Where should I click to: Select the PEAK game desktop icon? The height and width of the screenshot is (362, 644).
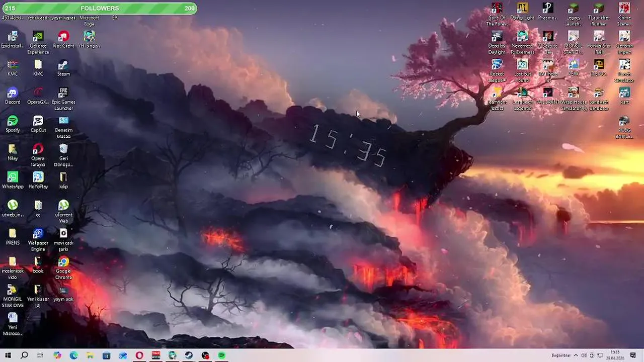[x=574, y=67]
